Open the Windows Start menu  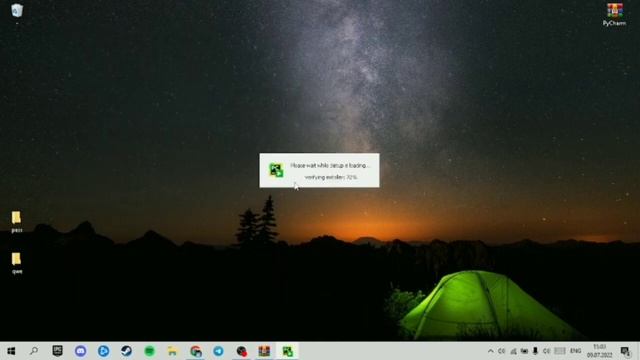click(x=11, y=351)
